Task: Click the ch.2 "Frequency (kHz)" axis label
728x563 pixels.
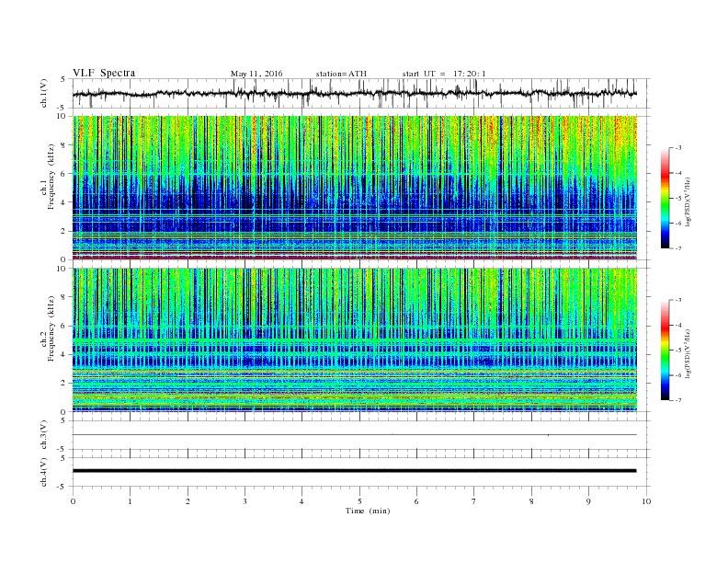Action: tap(51, 327)
